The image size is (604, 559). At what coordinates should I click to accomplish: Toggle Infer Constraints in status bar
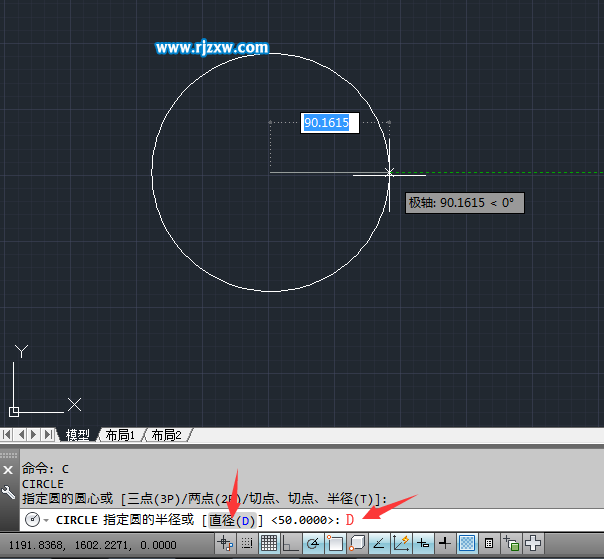pyautogui.click(x=225, y=544)
